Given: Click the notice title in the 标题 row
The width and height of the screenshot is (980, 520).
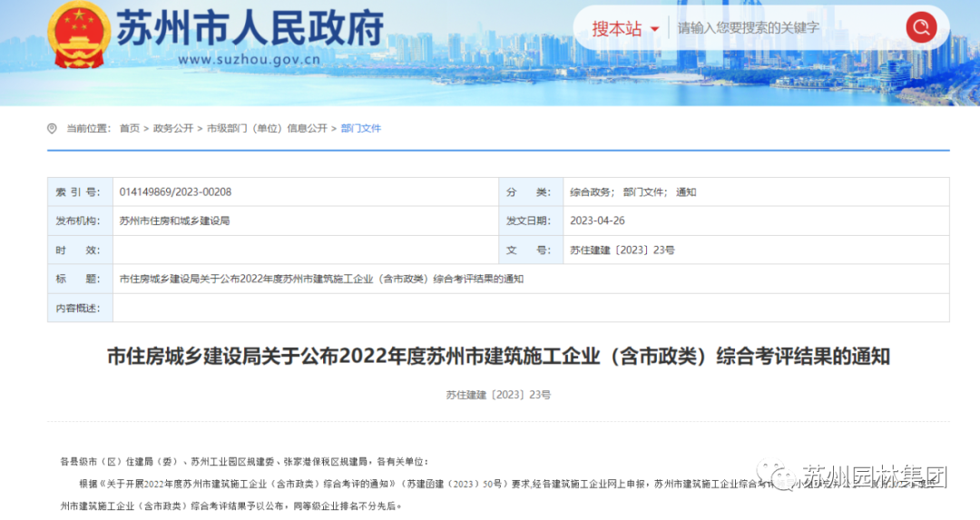Looking at the screenshot, I should pyautogui.click(x=321, y=280).
